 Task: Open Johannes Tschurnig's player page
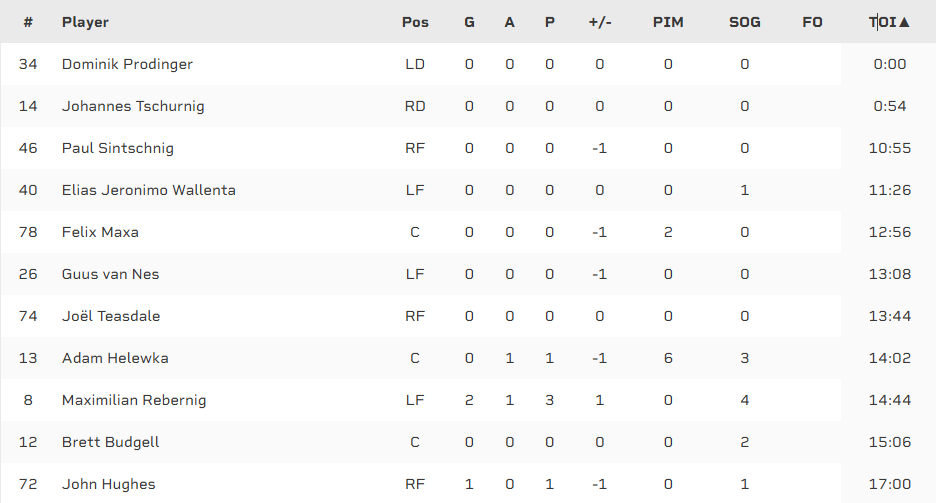coord(133,106)
